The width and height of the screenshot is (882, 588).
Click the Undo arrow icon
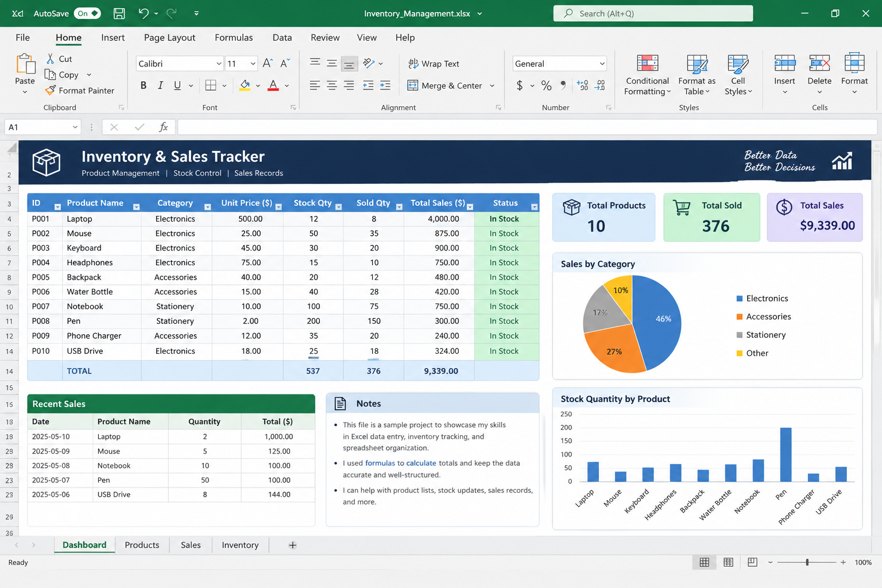[x=144, y=13]
